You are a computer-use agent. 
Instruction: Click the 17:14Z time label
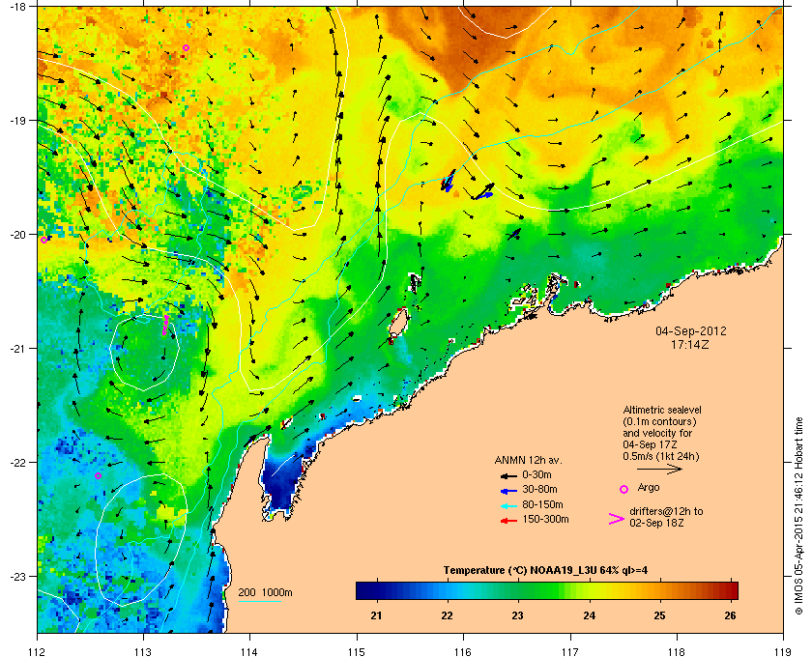click(690, 344)
